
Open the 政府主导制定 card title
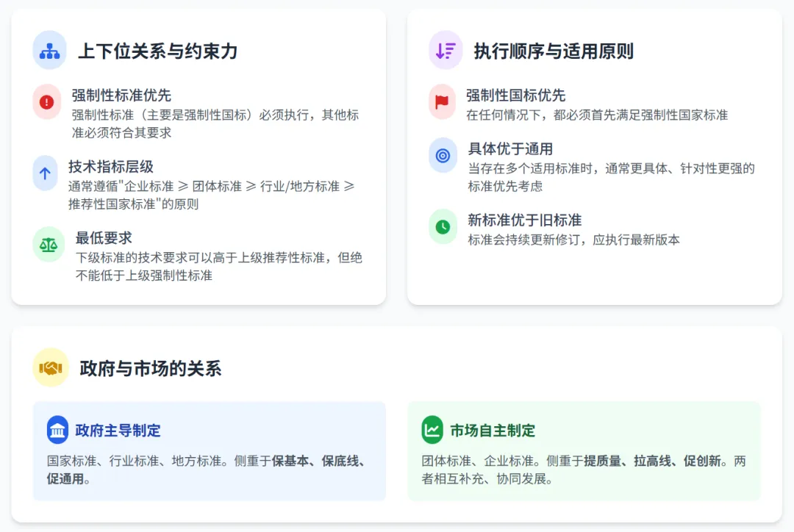pyautogui.click(x=118, y=431)
